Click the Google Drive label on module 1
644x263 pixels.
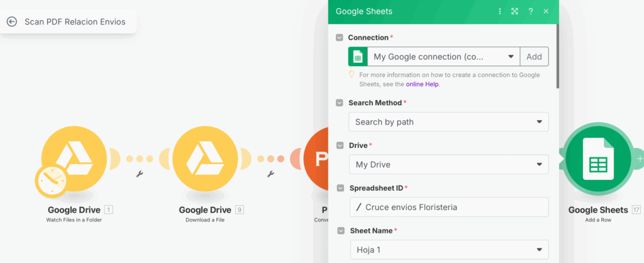(x=74, y=210)
